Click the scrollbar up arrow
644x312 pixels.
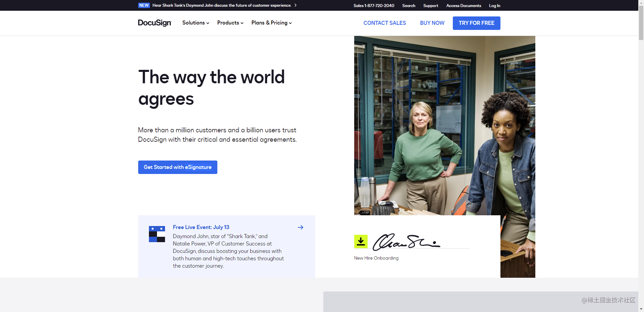[x=641, y=3]
